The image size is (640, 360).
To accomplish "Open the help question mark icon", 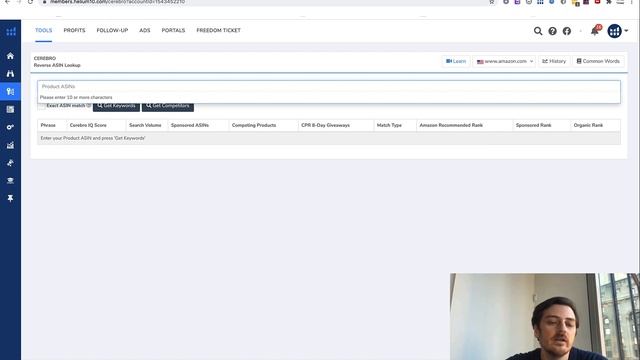I will pyautogui.click(x=552, y=31).
